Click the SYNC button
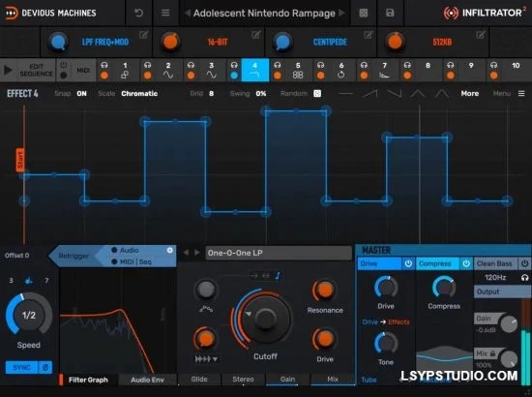The height and width of the screenshot is (397, 532). click(21, 367)
